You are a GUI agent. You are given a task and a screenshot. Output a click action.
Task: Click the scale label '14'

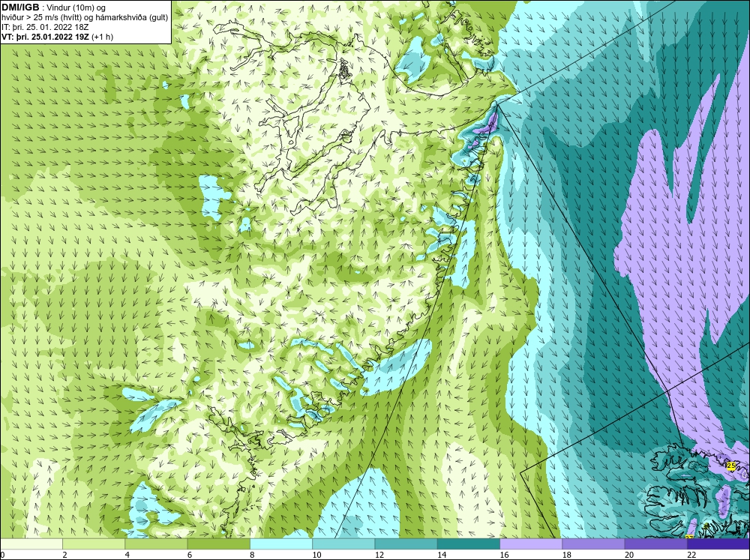(442, 555)
